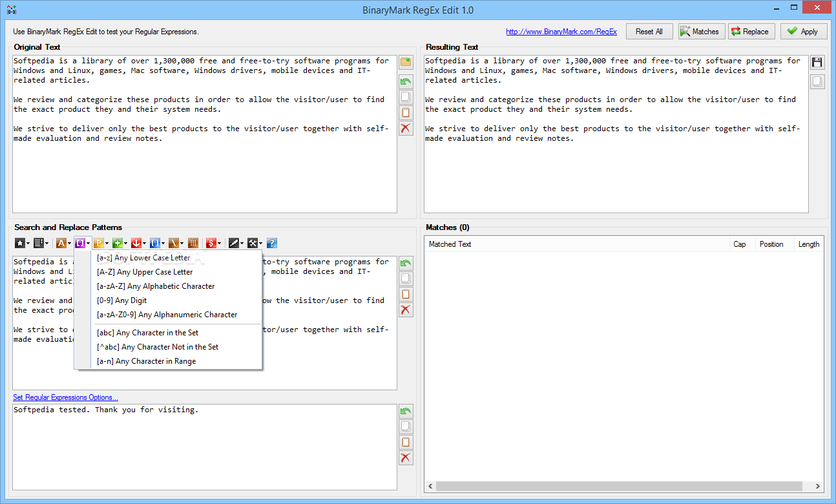Image resolution: width=836 pixels, height=504 pixels.
Task: Choose '[a-z] Any Lower Case Letter'
Action: pos(168,258)
